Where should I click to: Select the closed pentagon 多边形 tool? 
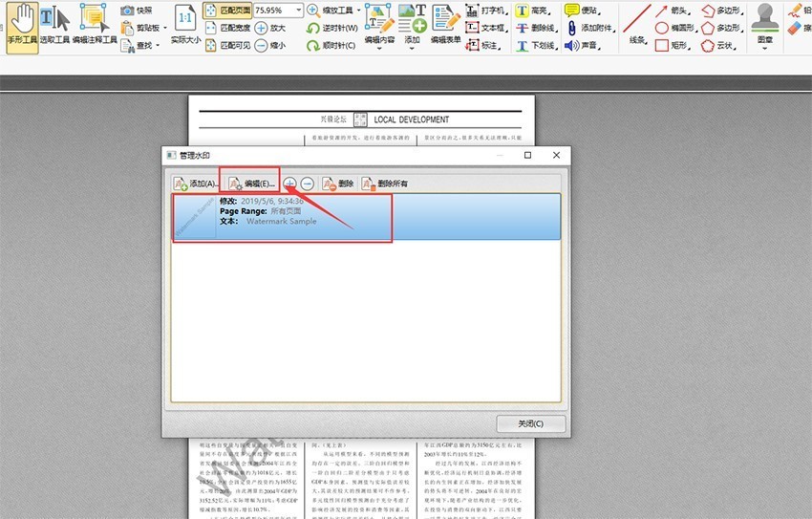point(723,28)
